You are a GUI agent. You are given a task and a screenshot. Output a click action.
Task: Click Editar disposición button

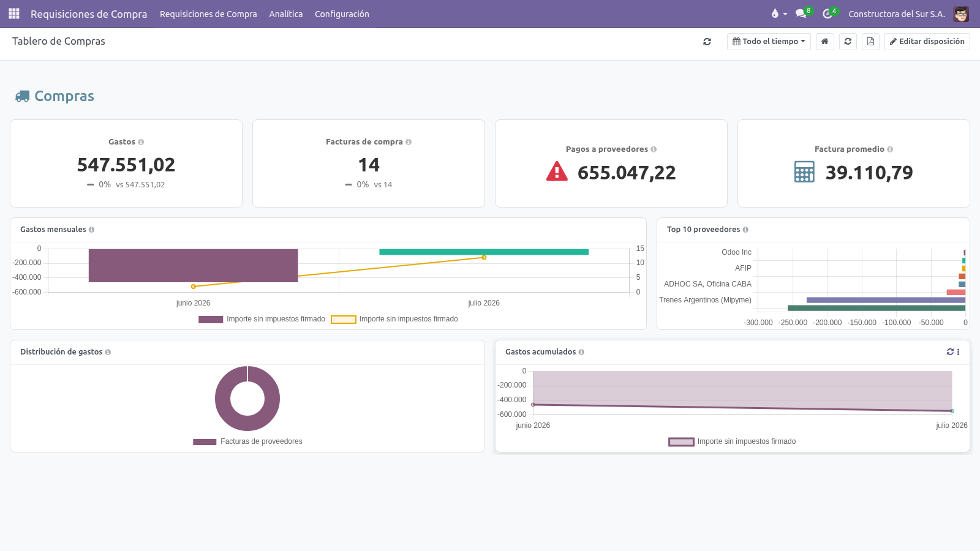tap(927, 42)
